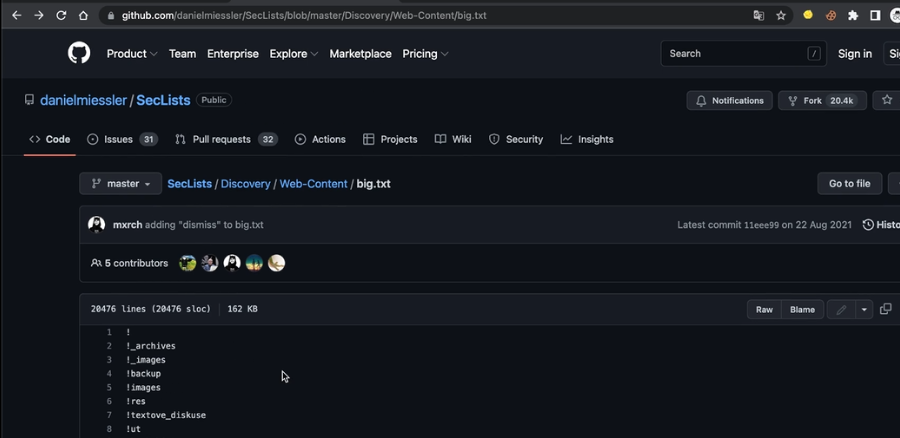
Task: Click the '20476 lines (20476 sloc)' text
Action: click(x=150, y=309)
